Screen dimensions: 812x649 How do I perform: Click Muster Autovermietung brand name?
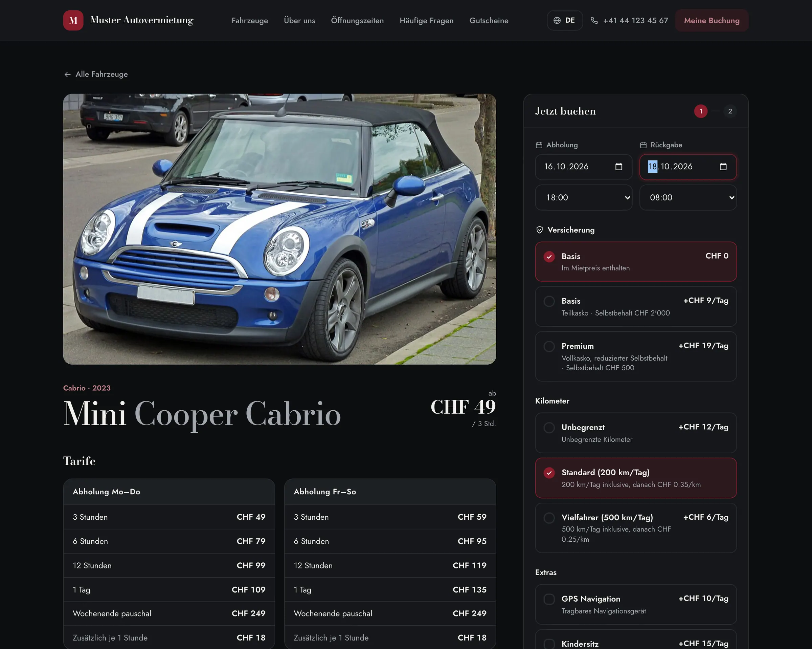pos(142,20)
